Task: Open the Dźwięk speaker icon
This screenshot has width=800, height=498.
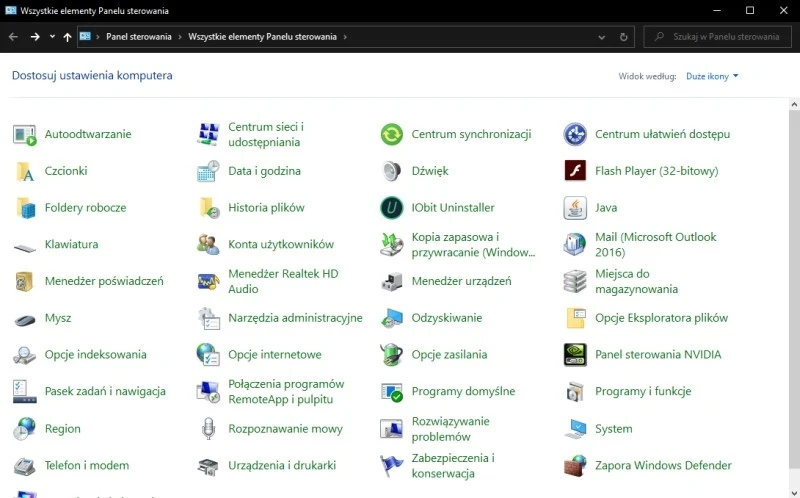Action: coord(392,171)
